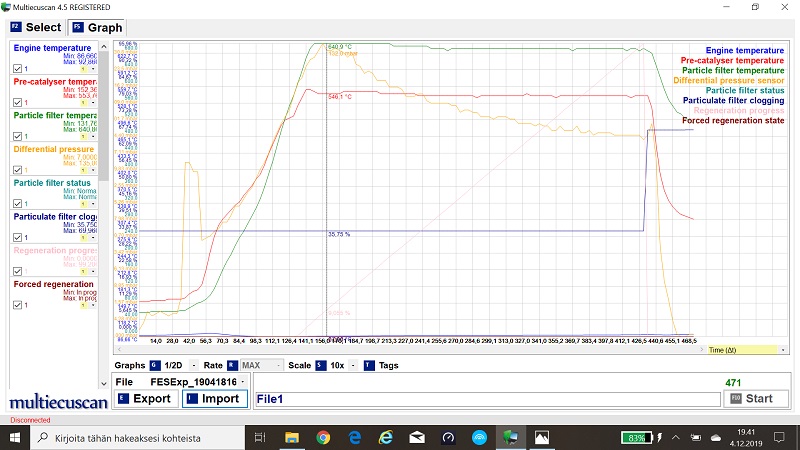Switch to the Select tab
This screenshot has height=450, width=800.
(35, 27)
